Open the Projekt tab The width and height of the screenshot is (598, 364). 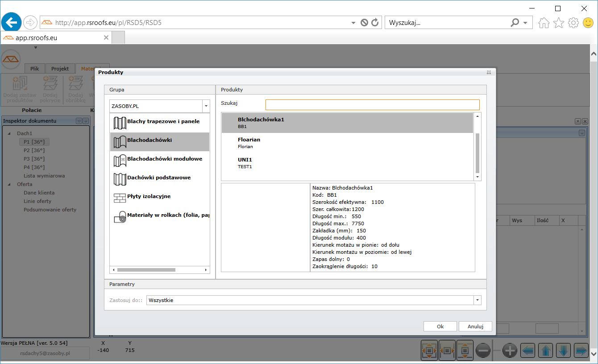(60, 69)
